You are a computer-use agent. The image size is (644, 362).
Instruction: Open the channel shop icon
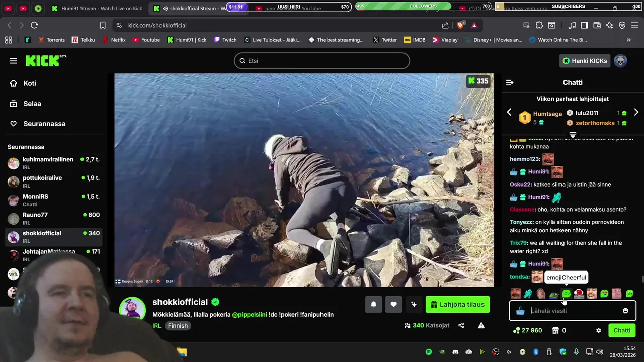[555, 330]
